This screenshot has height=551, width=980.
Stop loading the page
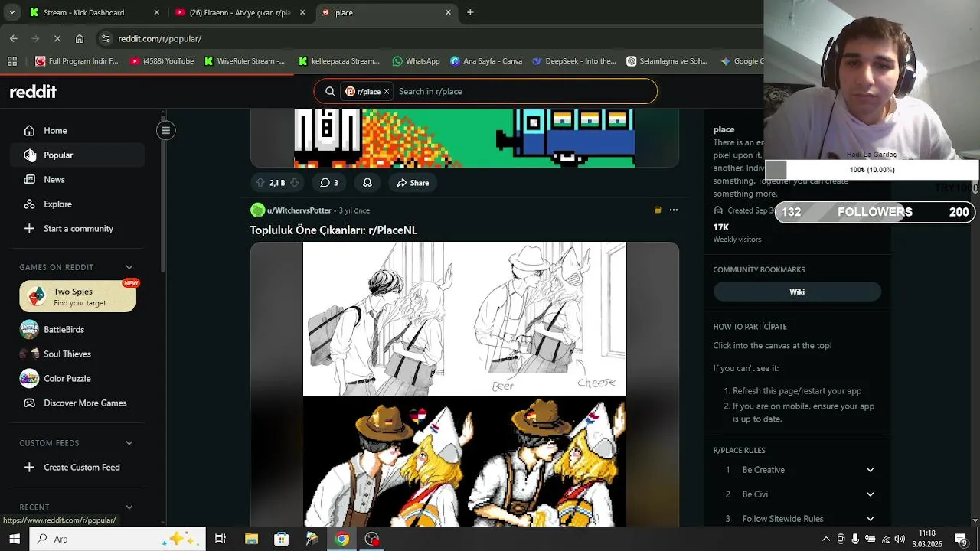[x=57, y=39]
